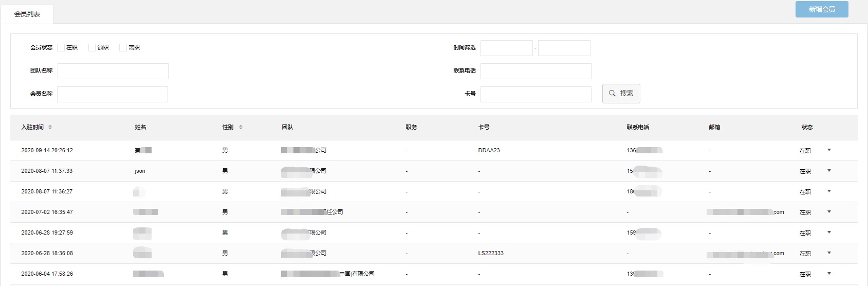The width and height of the screenshot is (868, 286).
Task: Check the 锁职 status checkbox
Action: (92, 48)
